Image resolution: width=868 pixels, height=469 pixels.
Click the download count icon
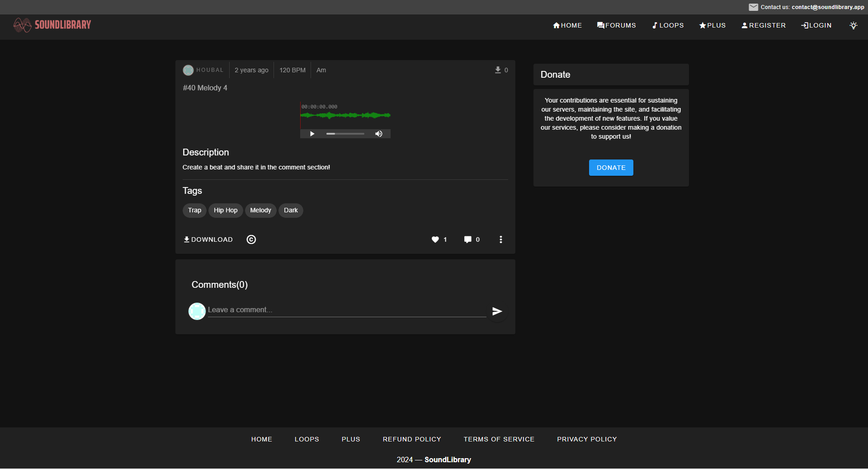498,70
